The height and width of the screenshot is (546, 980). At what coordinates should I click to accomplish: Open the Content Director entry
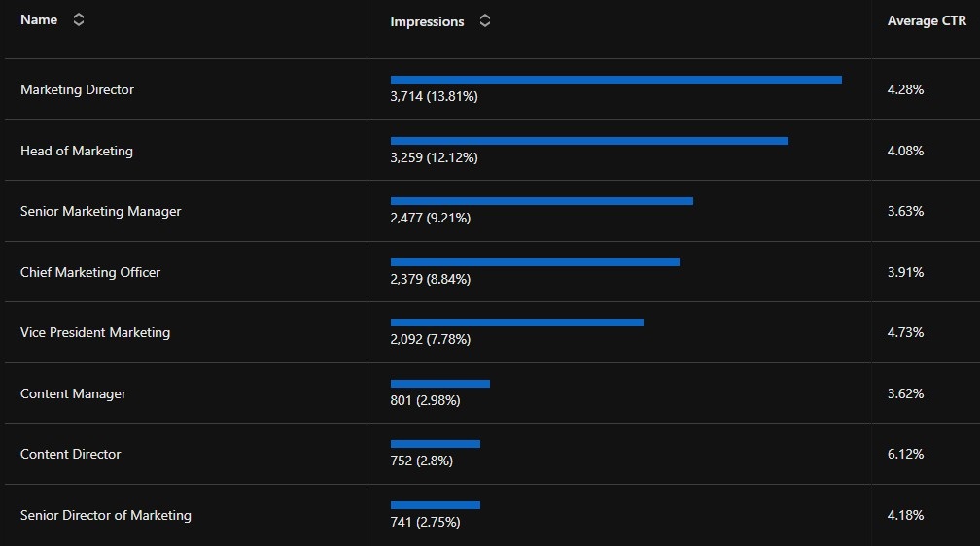(71, 454)
